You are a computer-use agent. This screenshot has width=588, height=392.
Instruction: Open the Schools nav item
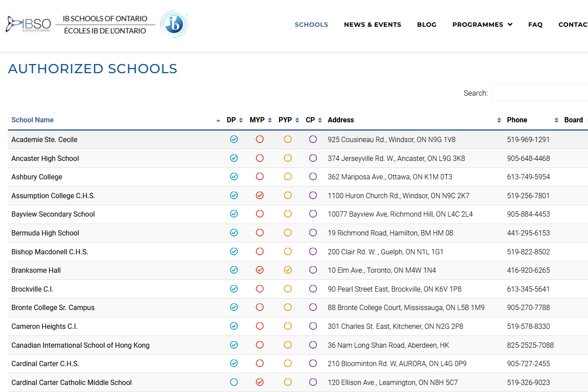click(x=312, y=25)
